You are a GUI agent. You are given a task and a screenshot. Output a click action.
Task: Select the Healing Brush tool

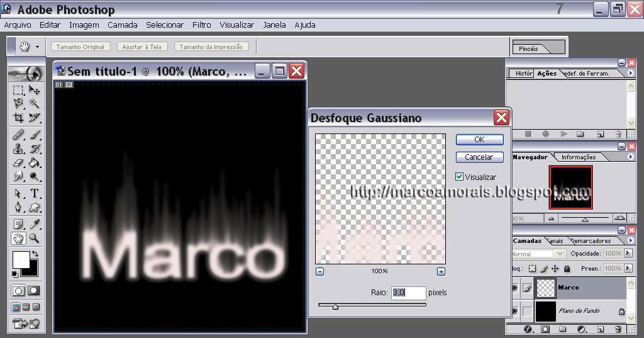(18, 135)
